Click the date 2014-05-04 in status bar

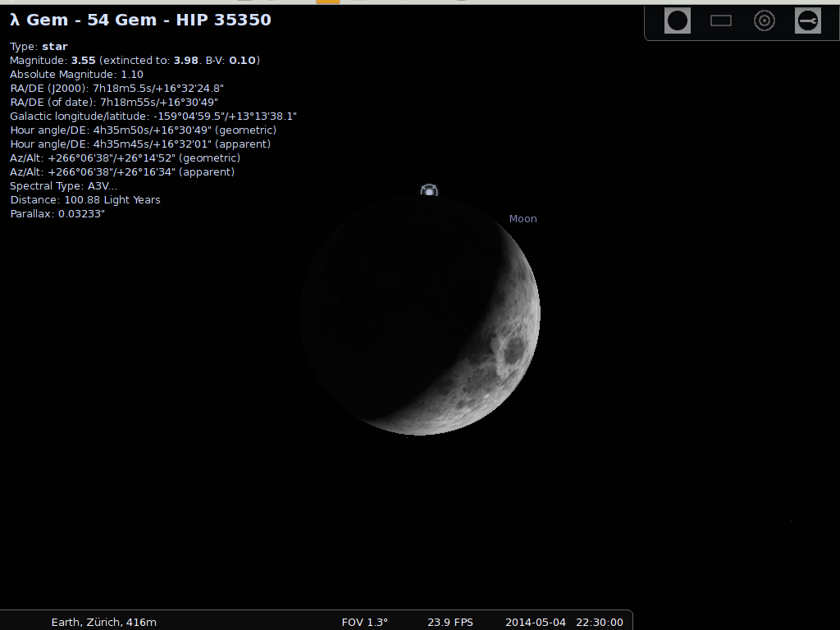tap(536, 622)
